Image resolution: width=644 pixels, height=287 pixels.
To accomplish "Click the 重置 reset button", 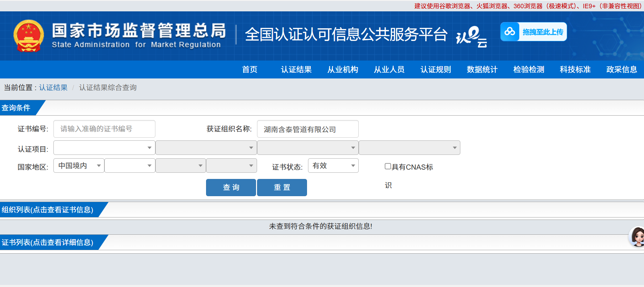I will pos(282,188).
